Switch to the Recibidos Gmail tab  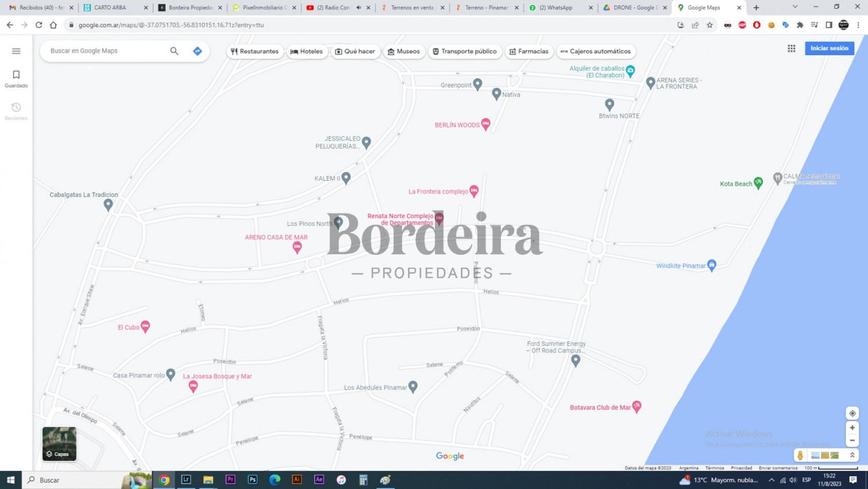pyautogui.click(x=41, y=8)
